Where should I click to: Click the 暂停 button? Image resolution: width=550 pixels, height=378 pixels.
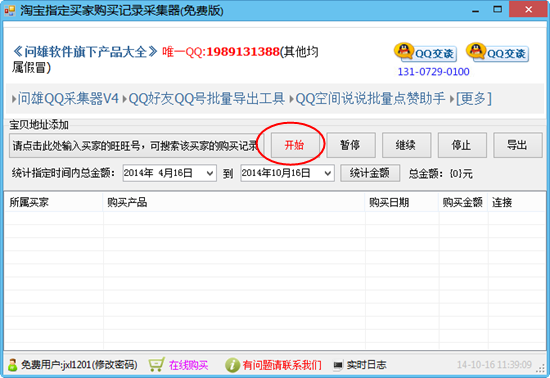click(x=351, y=145)
